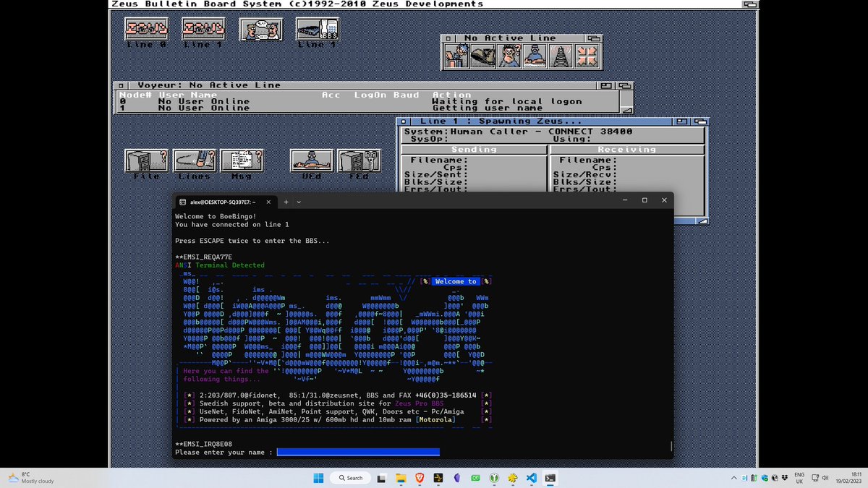Expand the terminal new-tab dropdown chevron
This screenshot has height=488, width=868.
click(x=299, y=202)
